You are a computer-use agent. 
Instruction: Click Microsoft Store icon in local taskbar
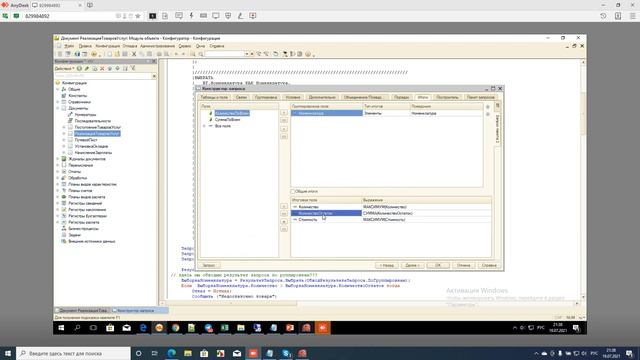204,353
